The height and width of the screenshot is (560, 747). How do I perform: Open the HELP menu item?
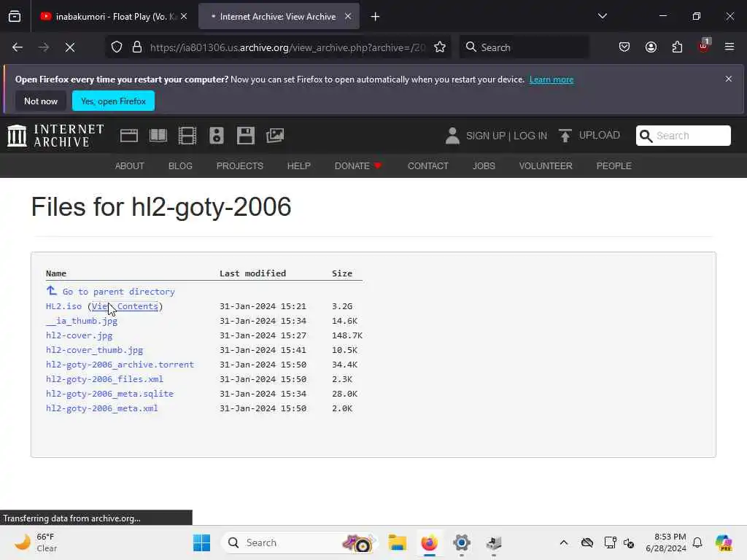click(298, 166)
